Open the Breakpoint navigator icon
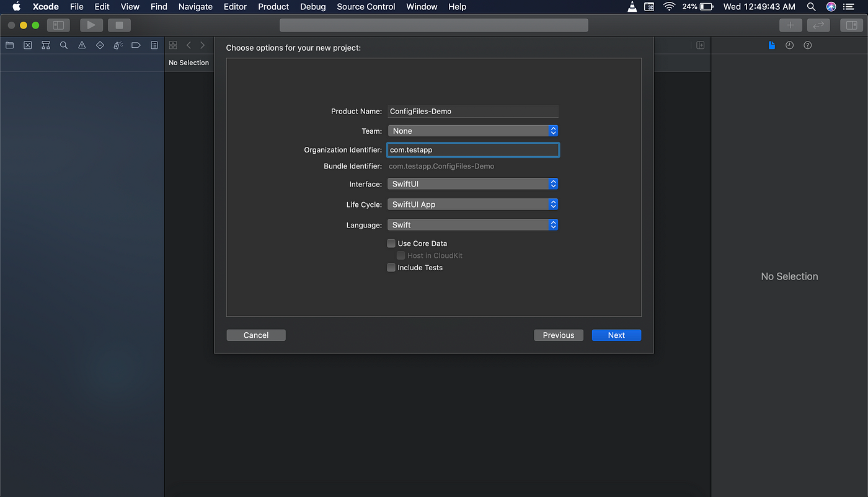Screen dimensions: 868x497 click(x=136, y=45)
